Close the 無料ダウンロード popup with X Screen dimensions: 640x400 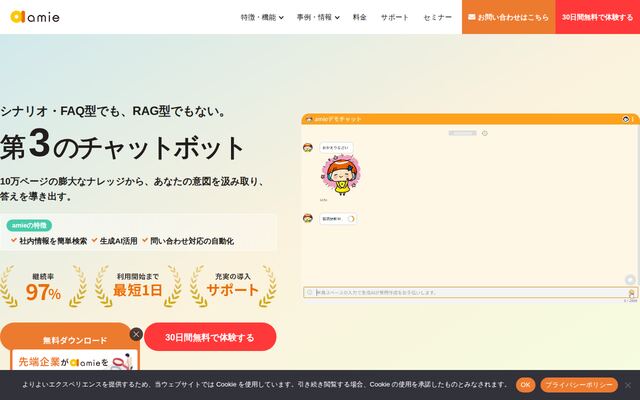[x=136, y=334]
